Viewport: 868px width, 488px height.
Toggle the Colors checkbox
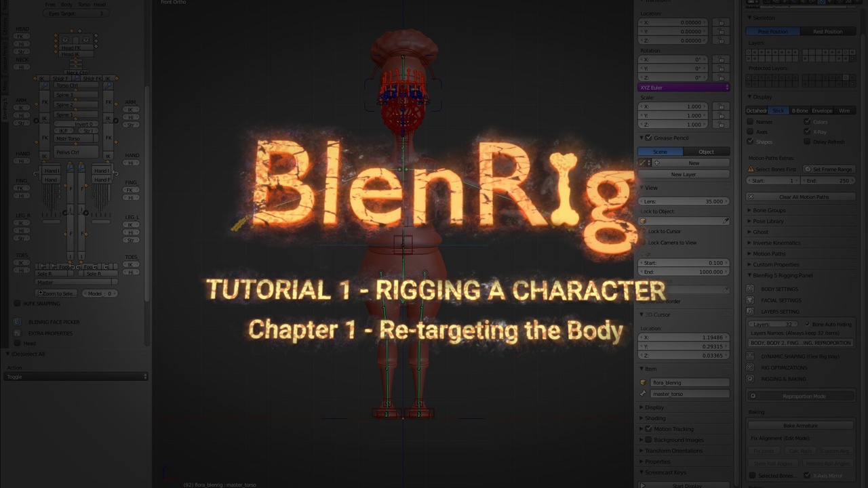click(807, 122)
